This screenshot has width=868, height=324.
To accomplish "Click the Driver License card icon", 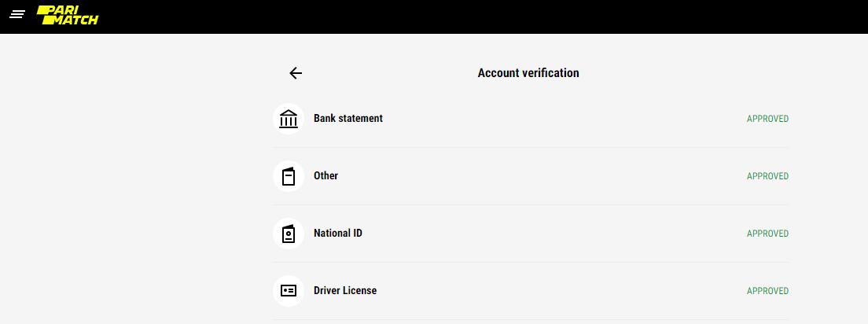I will (x=289, y=291).
